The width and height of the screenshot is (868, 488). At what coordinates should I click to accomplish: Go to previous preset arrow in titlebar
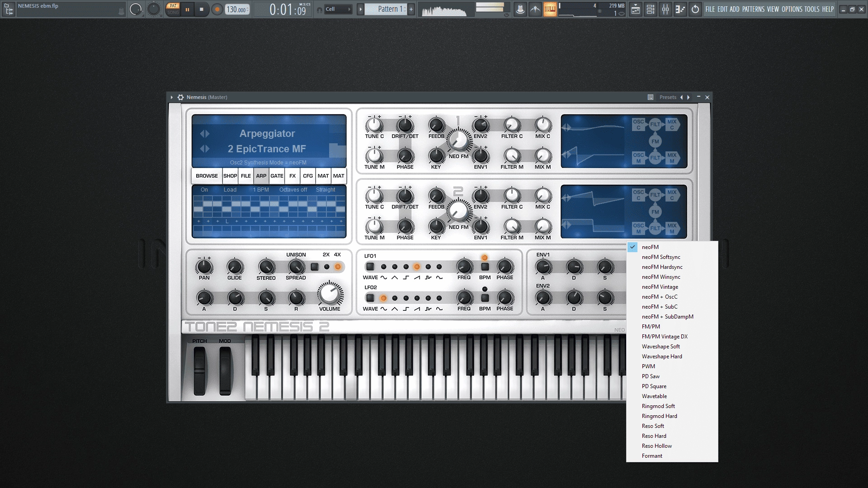(x=681, y=97)
